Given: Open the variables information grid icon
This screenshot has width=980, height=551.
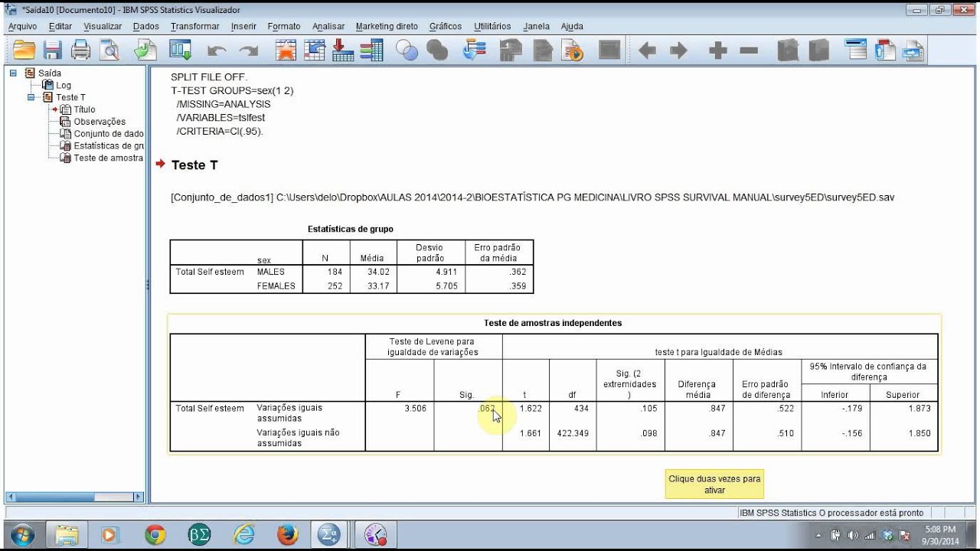Looking at the screenshot, I should [x=371, y=51].
